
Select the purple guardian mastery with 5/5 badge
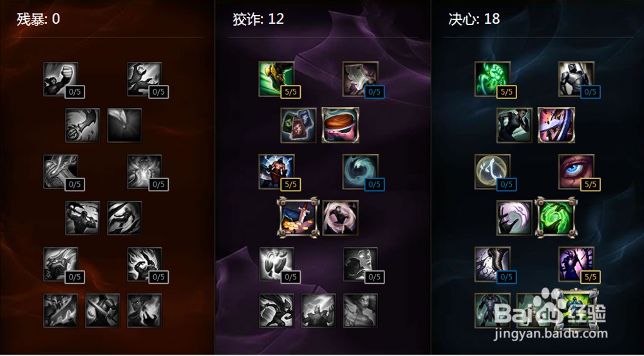pyautogui.click(x=576, y=265)
